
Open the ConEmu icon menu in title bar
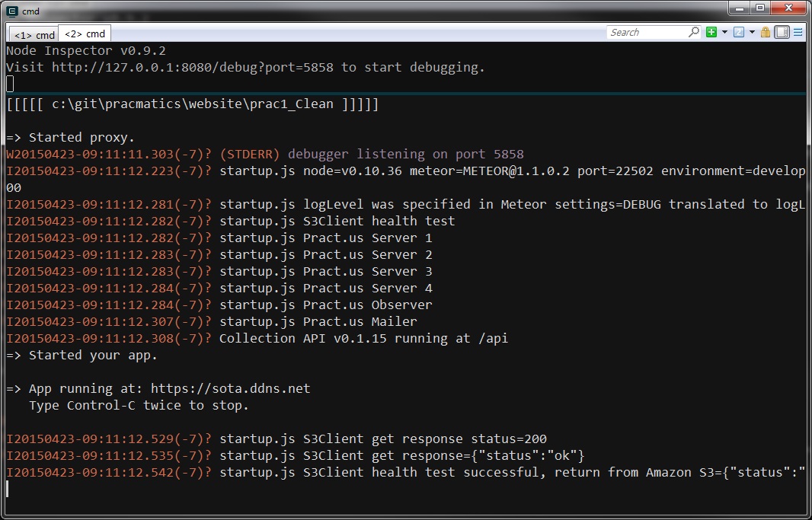(x=13, y=11)
